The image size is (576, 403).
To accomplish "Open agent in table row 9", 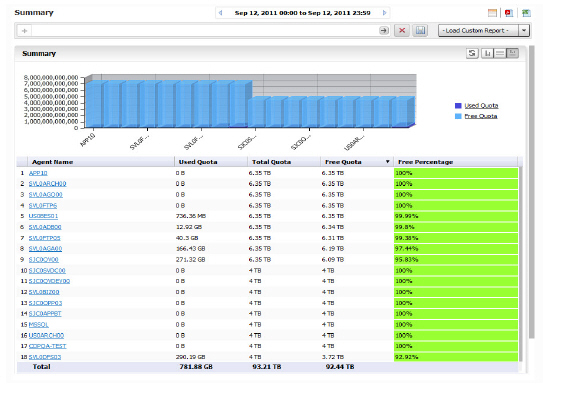I will click(43, 260).
